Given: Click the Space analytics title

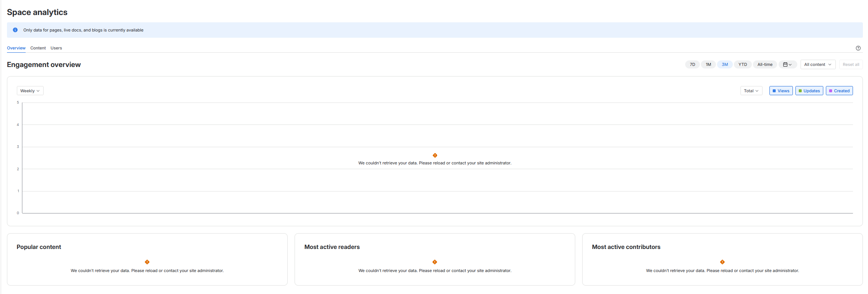Looking at the screenshot, I should [37, 12].
